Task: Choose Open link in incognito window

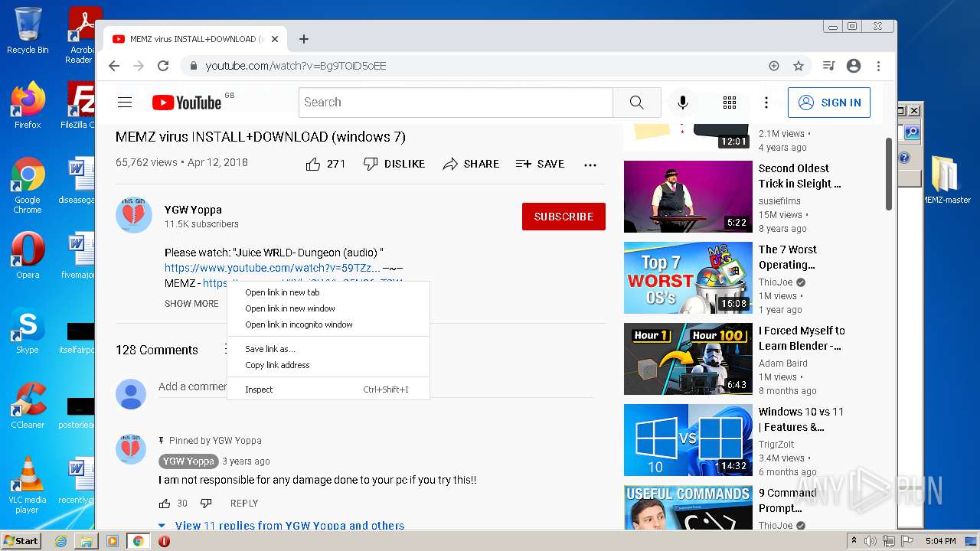Action: click(x=328, y=324)
